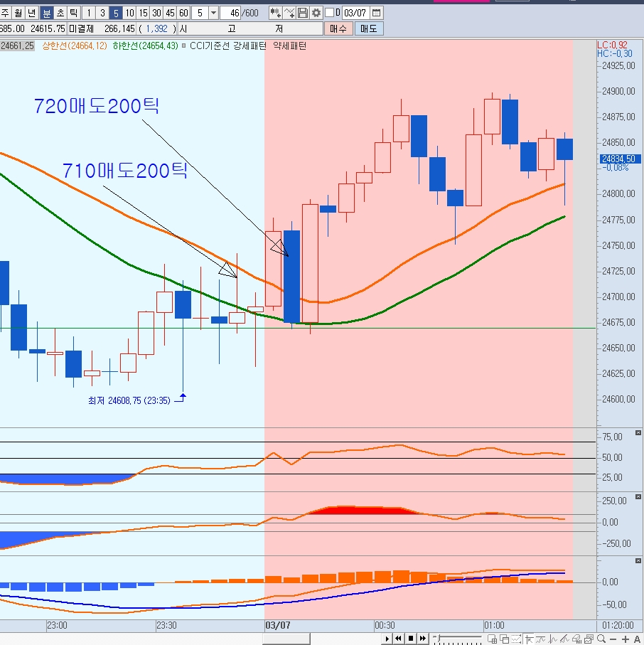Close the top indicator sub-panel

tap(638, 434)
